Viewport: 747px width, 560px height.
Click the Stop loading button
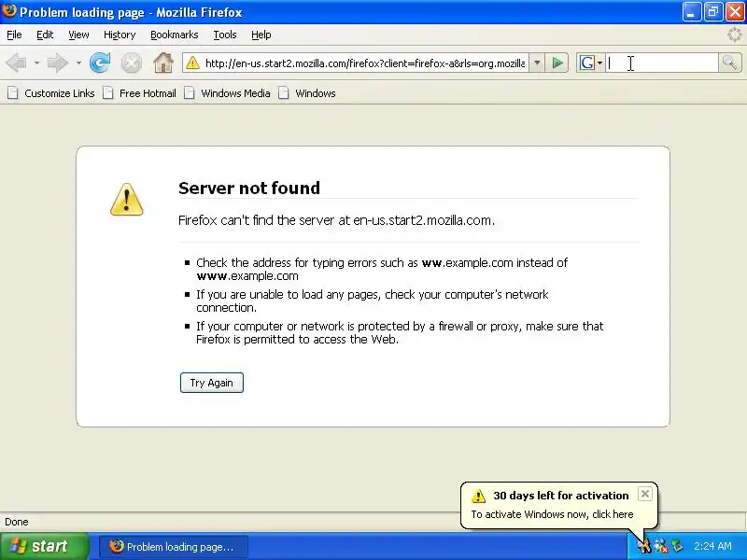[x=131, y=63]
